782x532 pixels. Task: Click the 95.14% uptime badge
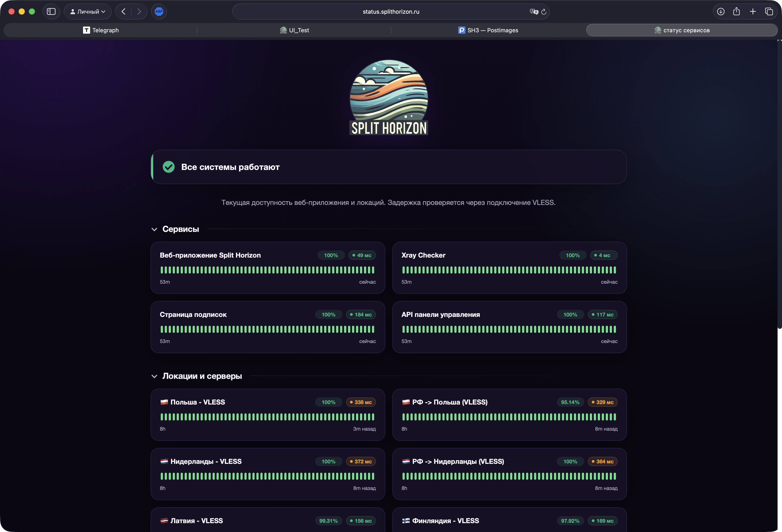[570, 402]
